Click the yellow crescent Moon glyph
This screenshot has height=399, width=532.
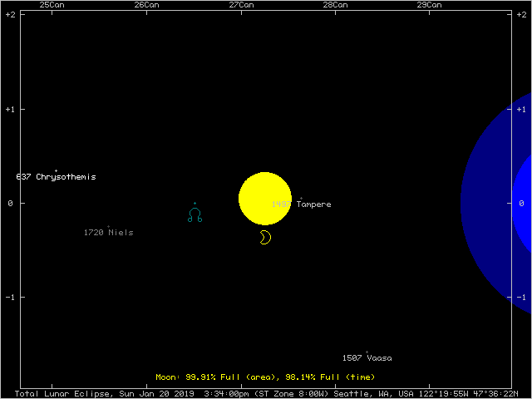point(264,238)
